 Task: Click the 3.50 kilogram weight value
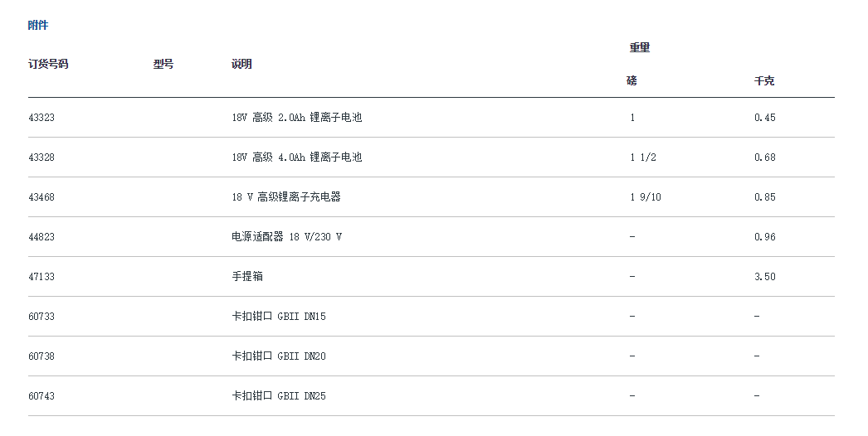(764, 277)
